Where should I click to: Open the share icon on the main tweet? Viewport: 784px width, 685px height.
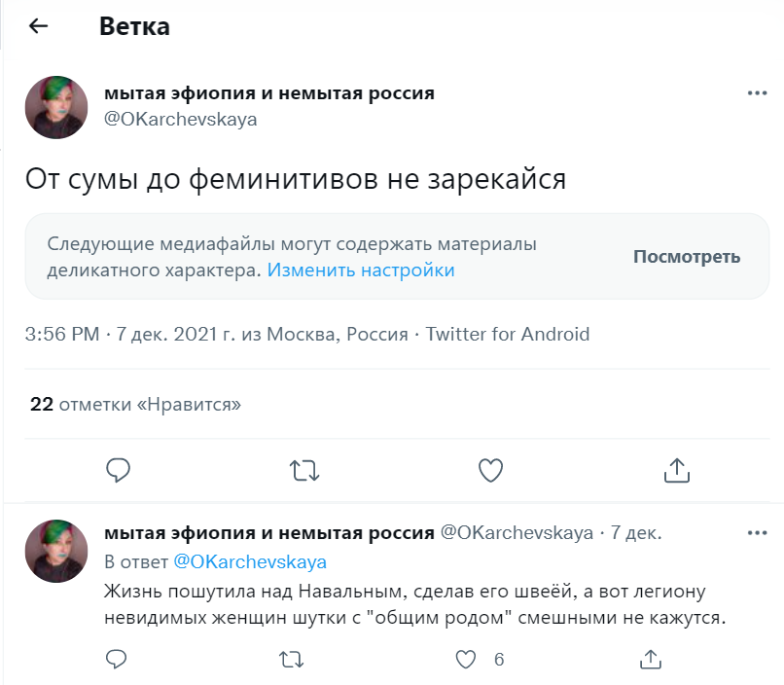(676, 470)
